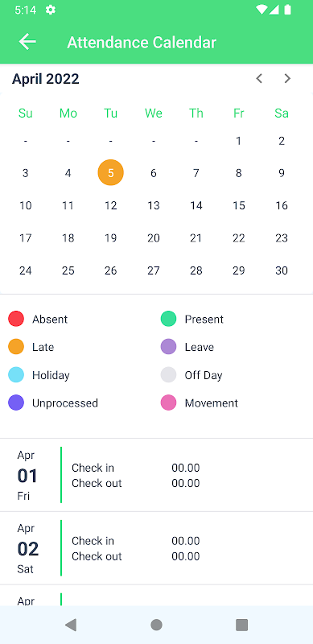
Task: Go to next month chevron
Action: pos(287,78)
